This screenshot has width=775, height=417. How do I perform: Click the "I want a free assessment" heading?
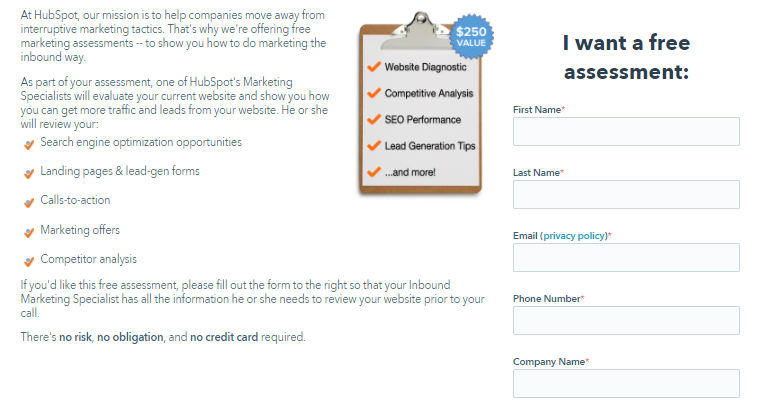(626, 58)
